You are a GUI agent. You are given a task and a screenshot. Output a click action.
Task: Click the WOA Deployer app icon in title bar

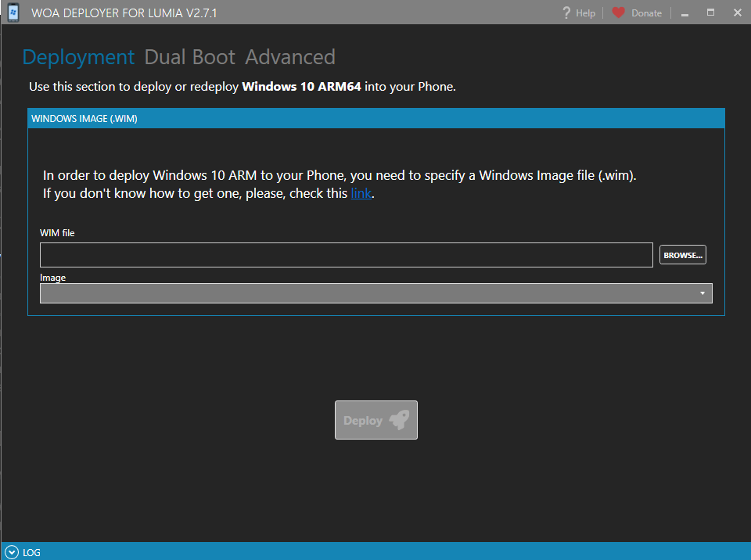(x=13, y=13)
